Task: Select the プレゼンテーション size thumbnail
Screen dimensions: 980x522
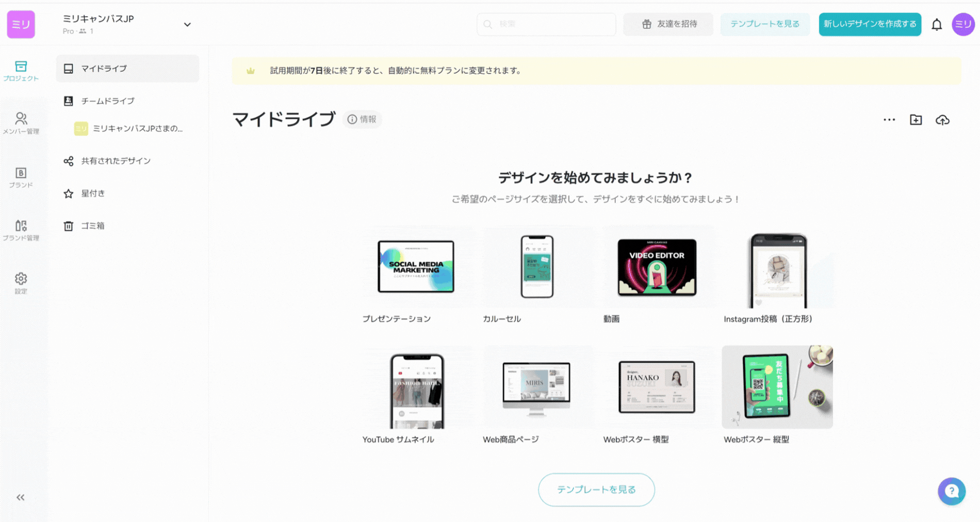Action: tap(416, 266)
